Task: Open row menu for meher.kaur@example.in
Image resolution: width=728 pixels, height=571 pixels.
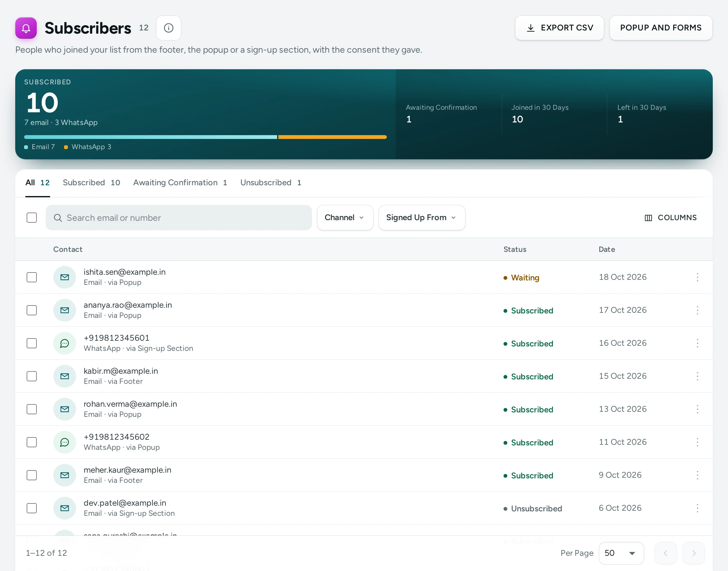Action: [697, 475]
